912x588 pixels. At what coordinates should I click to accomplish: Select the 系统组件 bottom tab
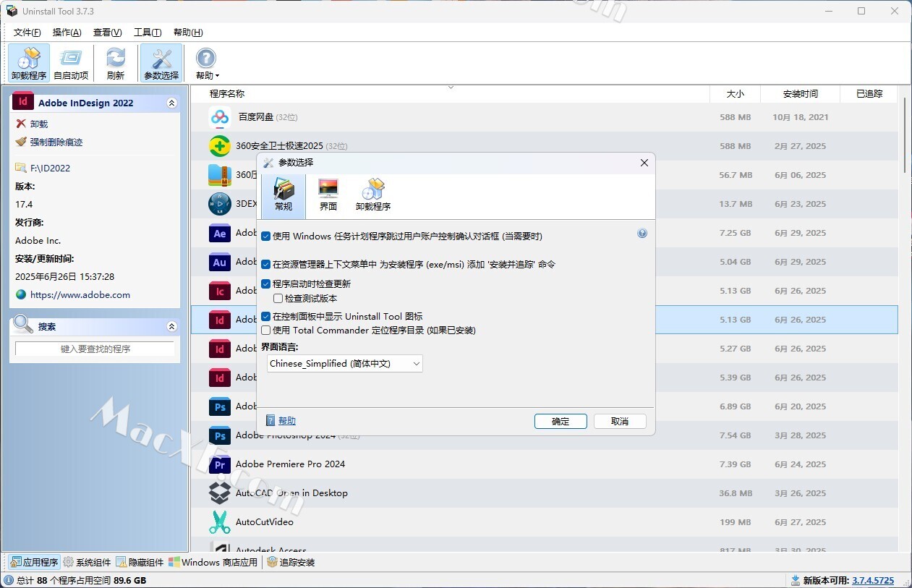click(87, 562)
